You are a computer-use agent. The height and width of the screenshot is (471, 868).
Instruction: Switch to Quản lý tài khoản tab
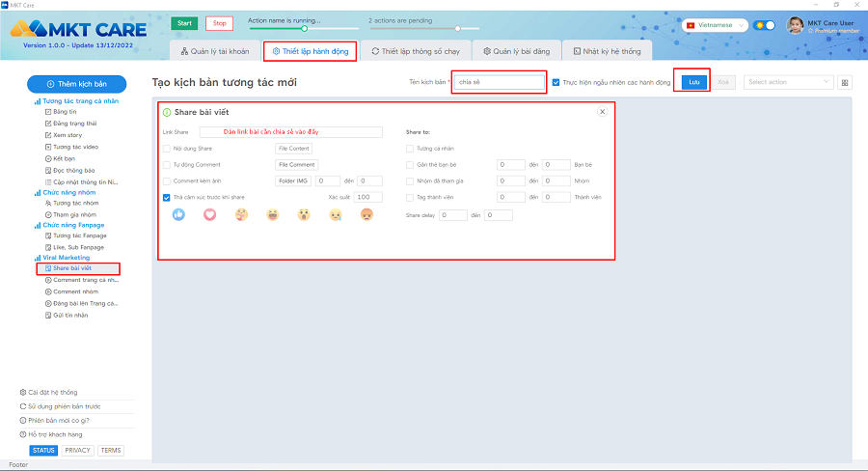(214, 51)
